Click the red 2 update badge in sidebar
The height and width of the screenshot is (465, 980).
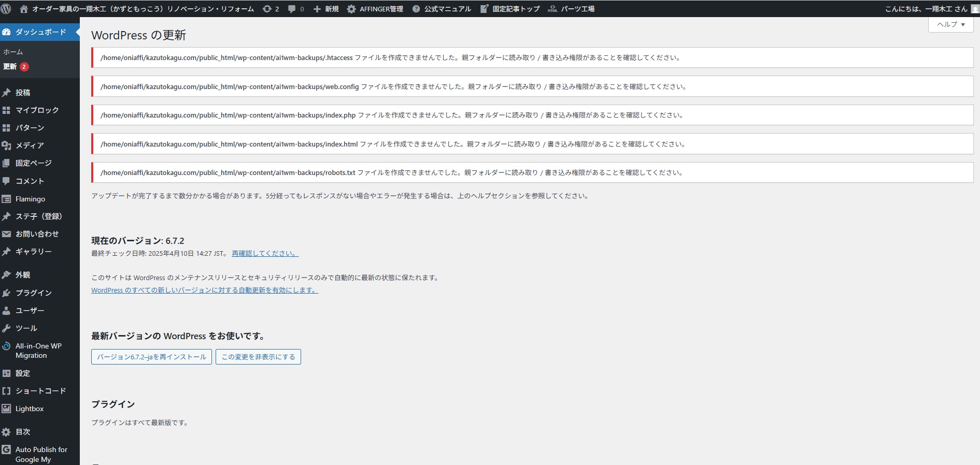point(24,67)
